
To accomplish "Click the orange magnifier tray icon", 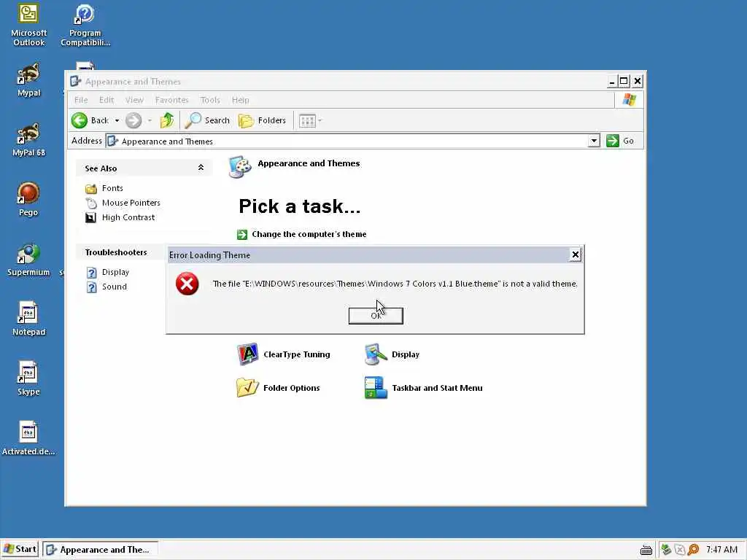I will click(x=694, y=550).
